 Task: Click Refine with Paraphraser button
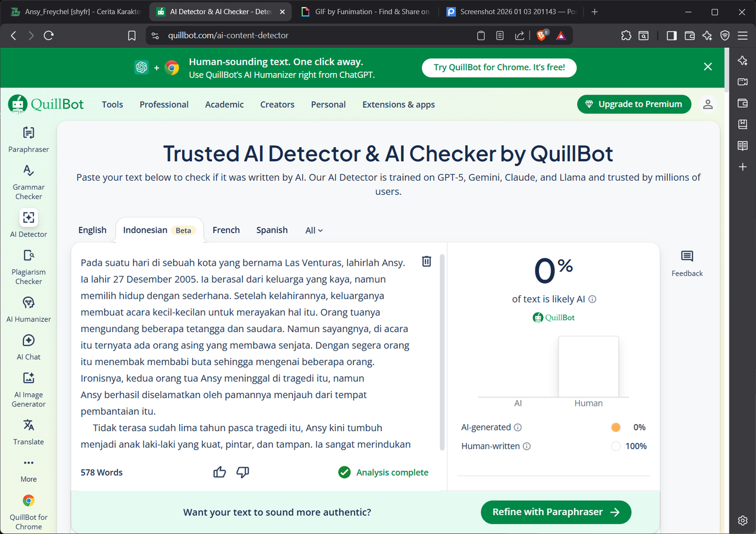tap(556, 512)
